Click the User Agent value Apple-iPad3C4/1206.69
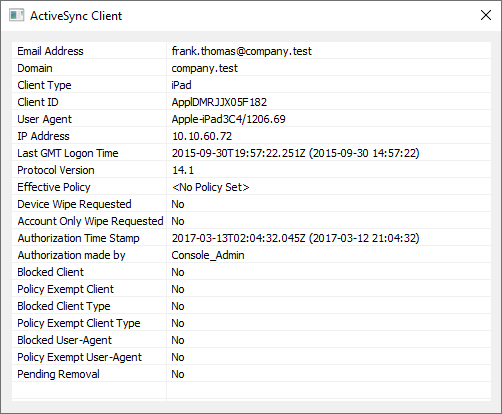 click(229, 119)
